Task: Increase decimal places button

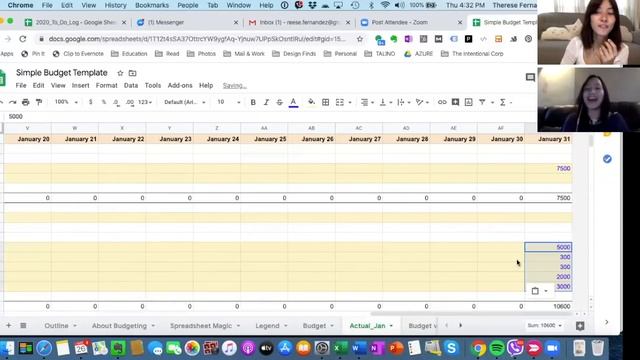Action: [x=130, y=102]
